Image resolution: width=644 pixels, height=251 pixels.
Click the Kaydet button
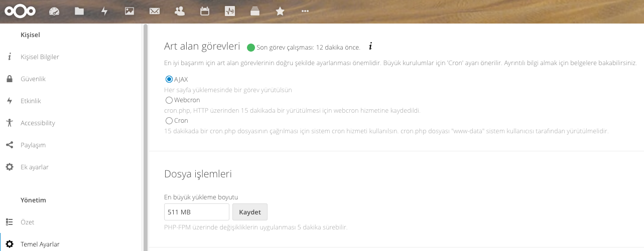pyautogui.click(x=250, y=212)
